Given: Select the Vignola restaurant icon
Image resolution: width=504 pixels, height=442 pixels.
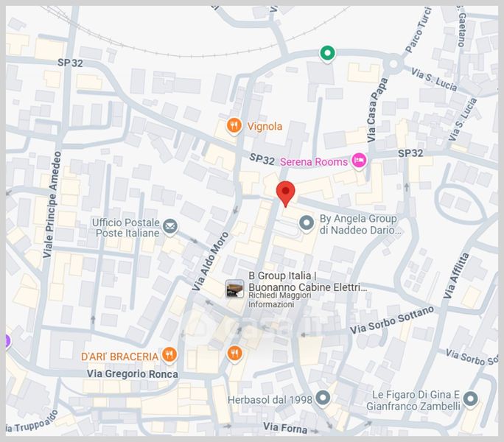Looking at the screenshot, I should coord(234,126).
